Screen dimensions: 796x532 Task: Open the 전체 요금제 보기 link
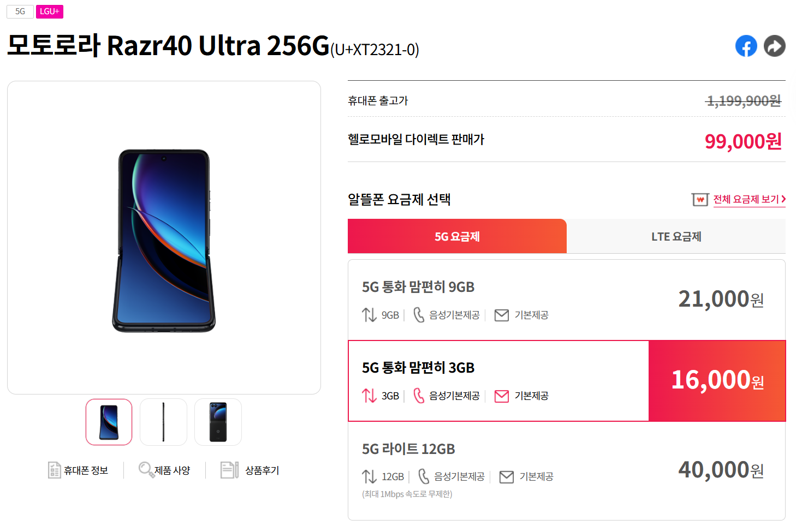point(750,200)
